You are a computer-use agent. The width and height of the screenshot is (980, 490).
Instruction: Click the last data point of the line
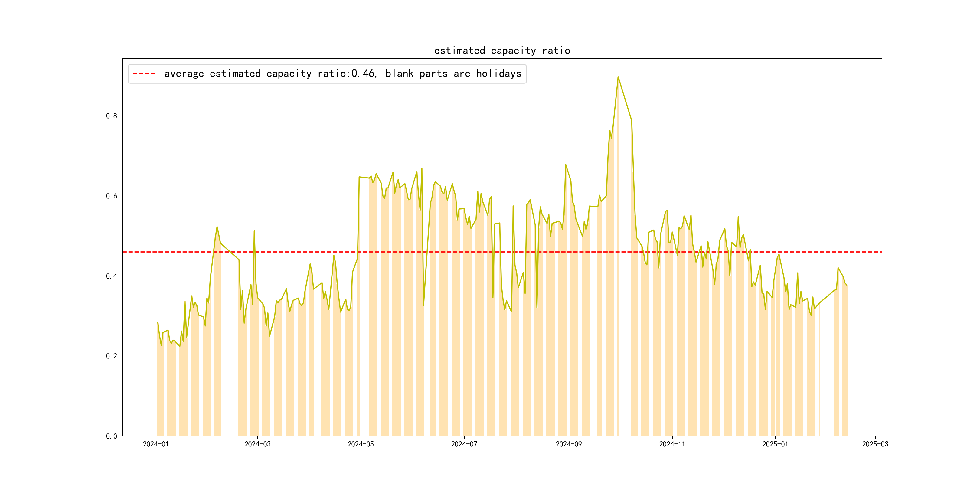(847, 285)
